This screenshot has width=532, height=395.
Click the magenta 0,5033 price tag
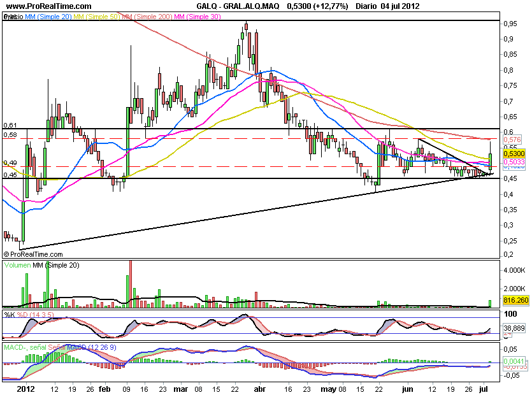(513, 162)
